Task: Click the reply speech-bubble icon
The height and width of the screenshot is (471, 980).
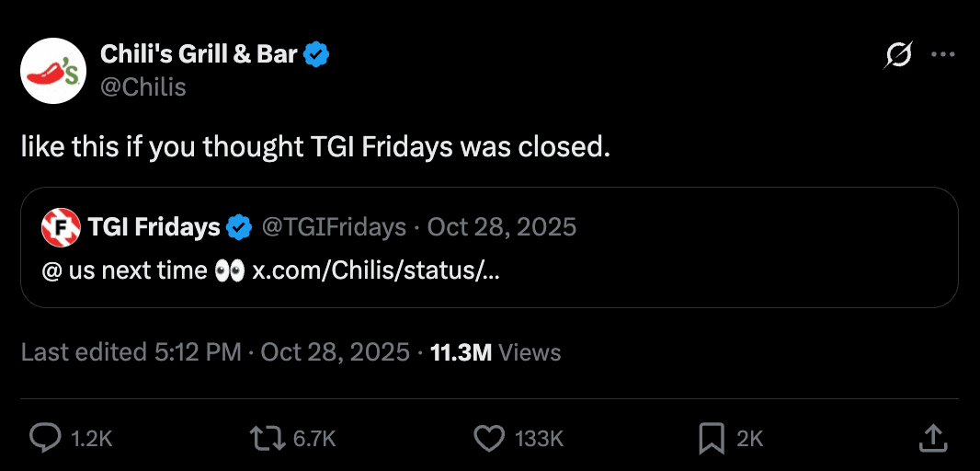Action: [45, 439]
